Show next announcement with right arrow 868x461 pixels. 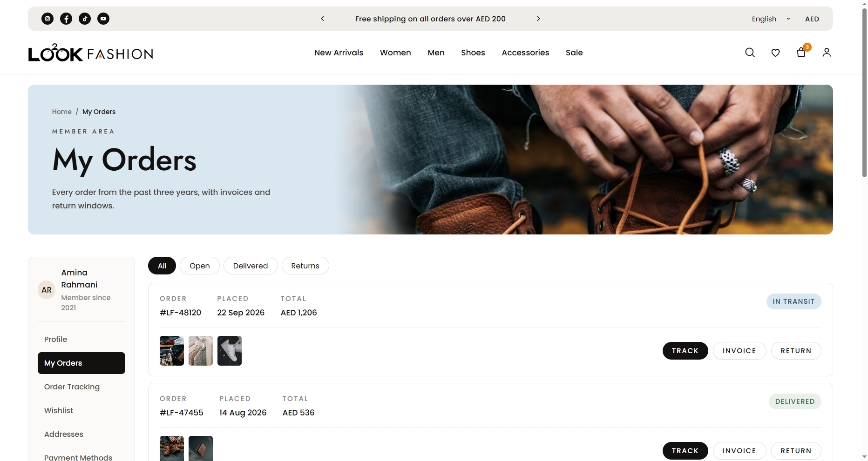pyautogui.click(x=538, y=19)
